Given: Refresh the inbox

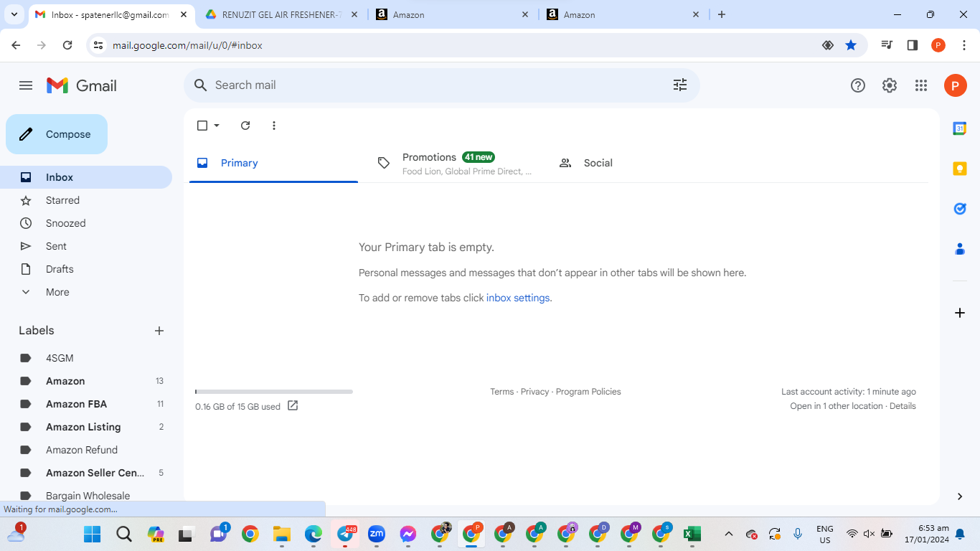Looking at the screenshot, I should click(x=245, y=126).
